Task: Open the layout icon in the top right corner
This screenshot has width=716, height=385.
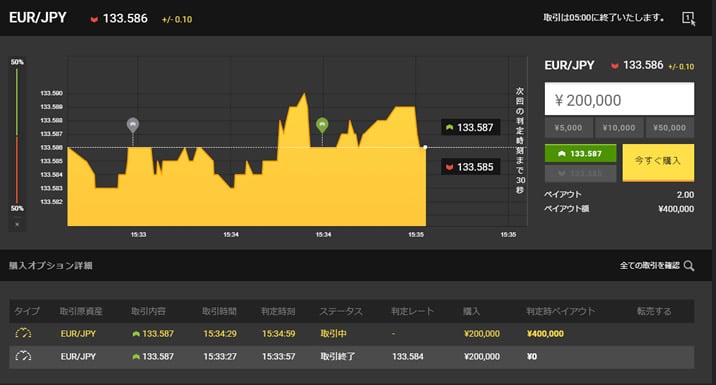Action: coord(688,18)
